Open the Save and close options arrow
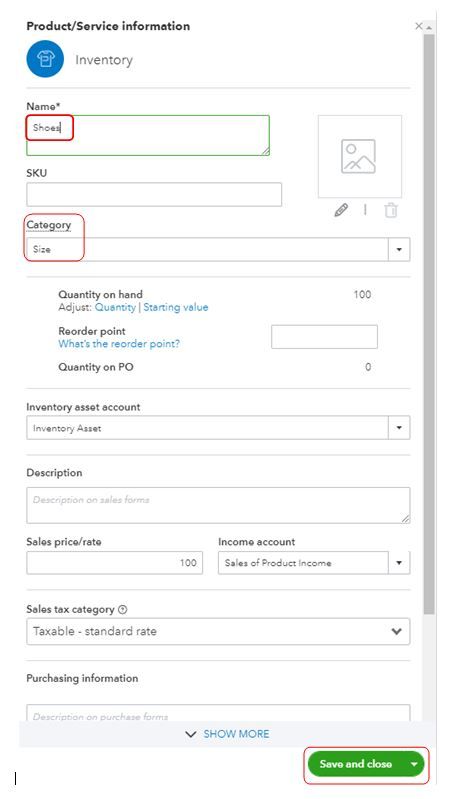 point(414,764)
